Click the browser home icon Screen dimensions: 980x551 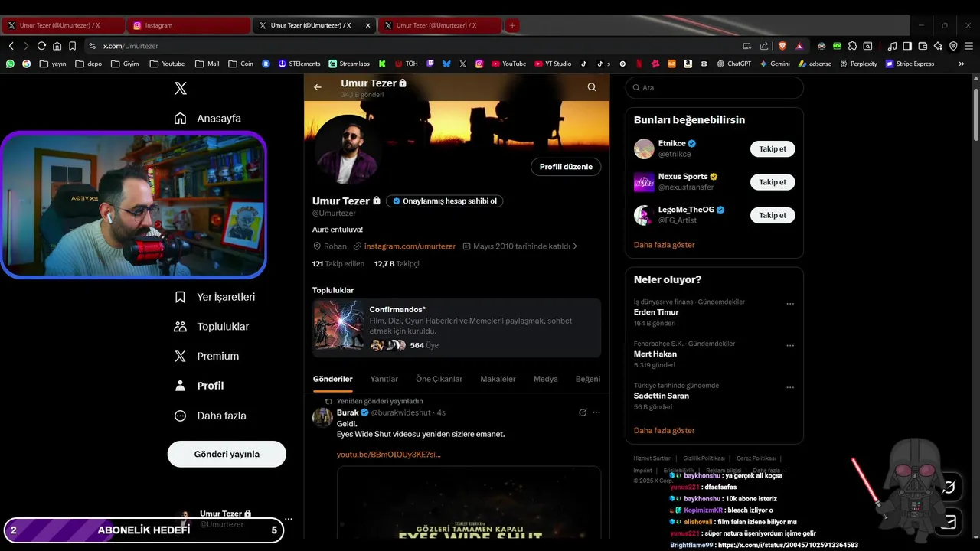tap(57, 46)
